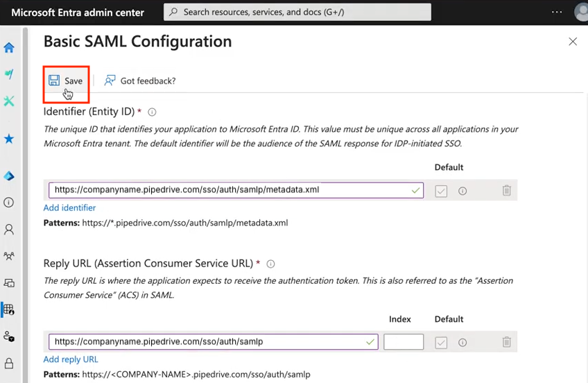Close the Basic SAML Configuration panel
The width and height of the screenshot is (588, 383).
click(x=573, y=42)
